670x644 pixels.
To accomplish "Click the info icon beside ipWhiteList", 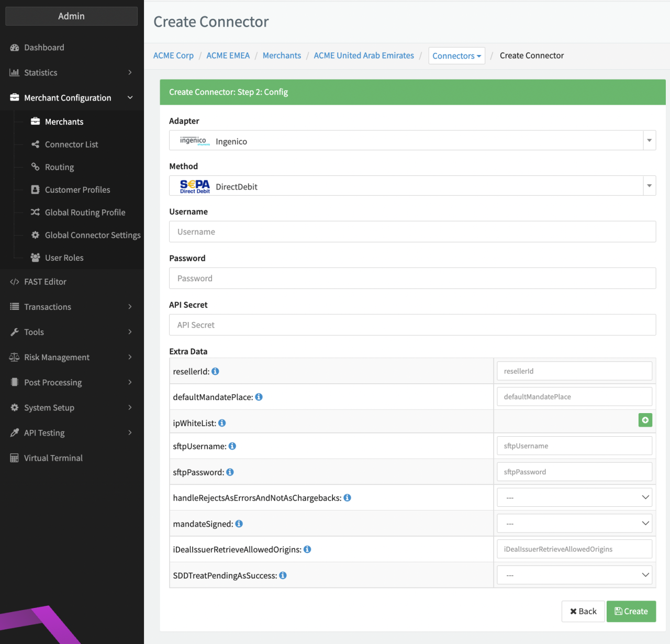I will coord(222,423).
